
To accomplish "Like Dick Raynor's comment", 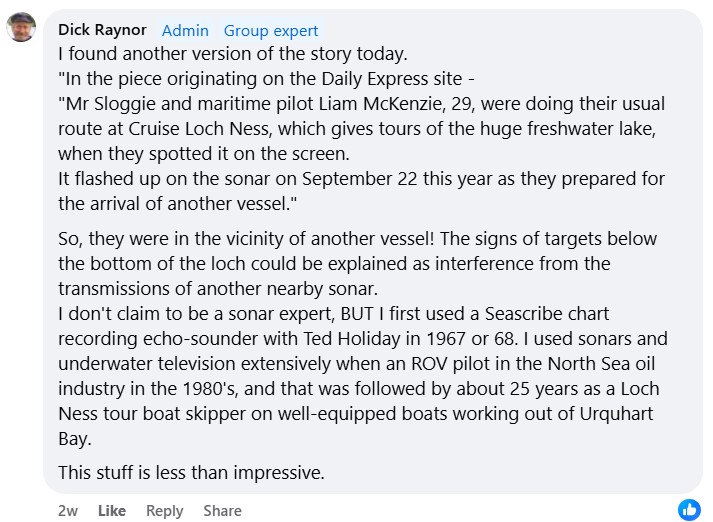I will coord(112,510).
